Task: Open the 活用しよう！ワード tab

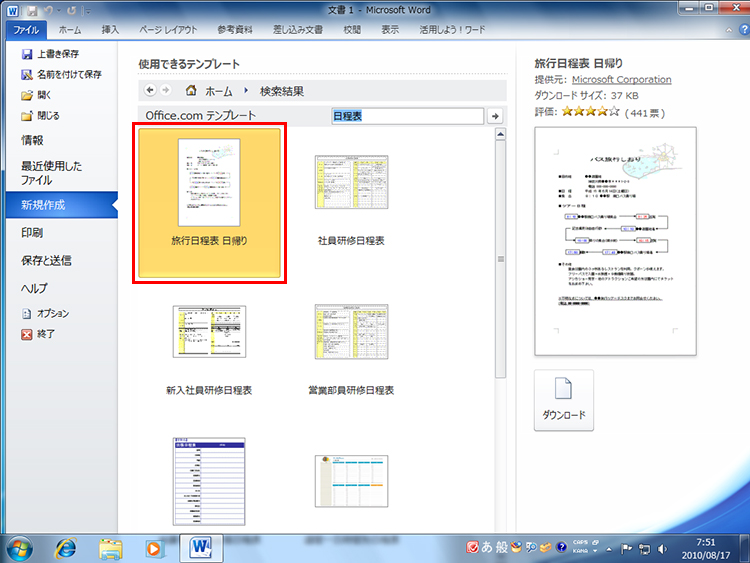Action: pos(452,30)
